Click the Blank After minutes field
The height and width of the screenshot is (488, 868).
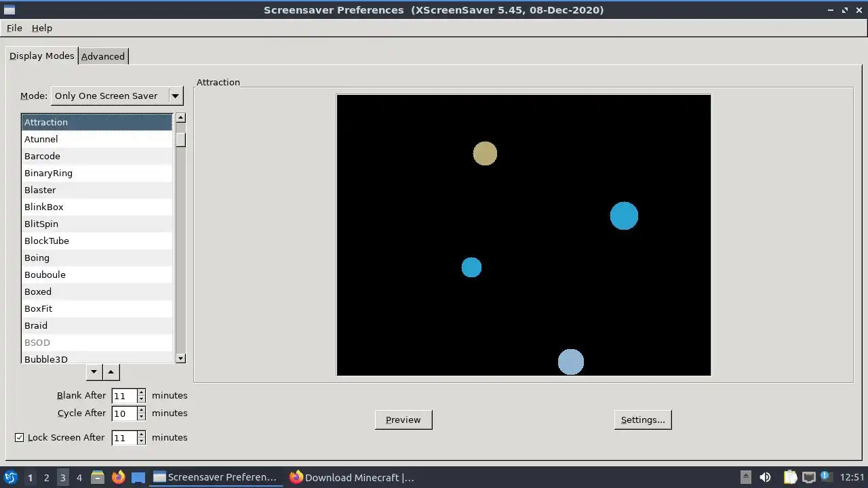click(124, 396)
